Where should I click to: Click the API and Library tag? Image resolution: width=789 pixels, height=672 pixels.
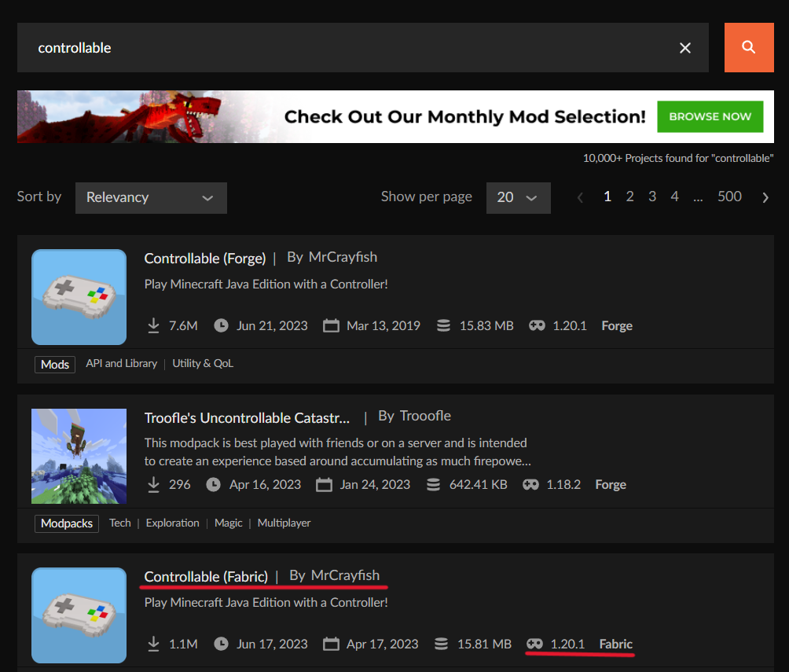(x=121, y=363)
